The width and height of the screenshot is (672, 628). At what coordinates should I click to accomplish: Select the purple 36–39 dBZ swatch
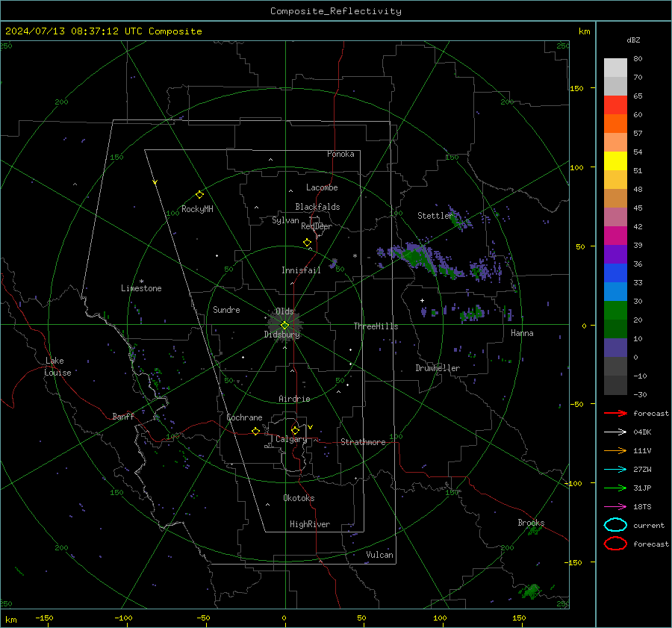click(x=615, y=255)
